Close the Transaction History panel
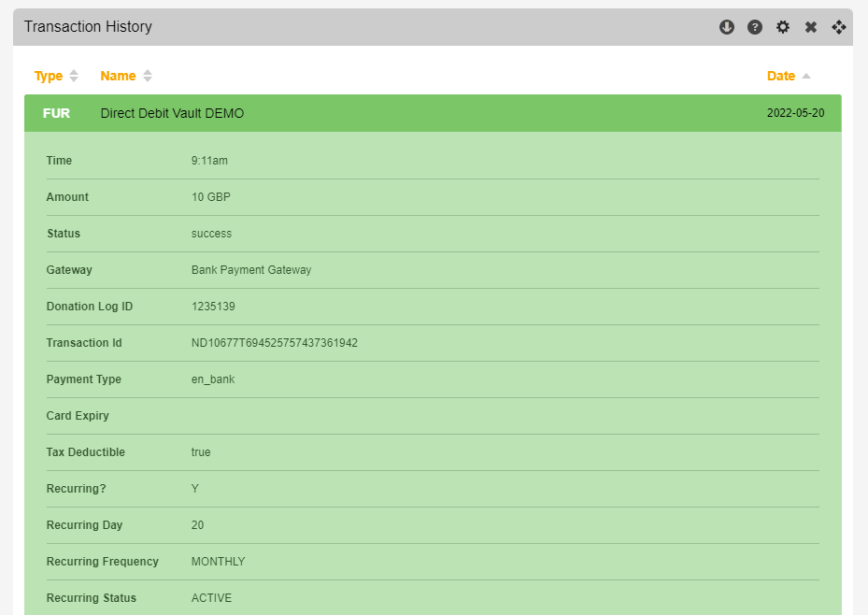This screenshot has height=615, width=868. click(811, 27)
